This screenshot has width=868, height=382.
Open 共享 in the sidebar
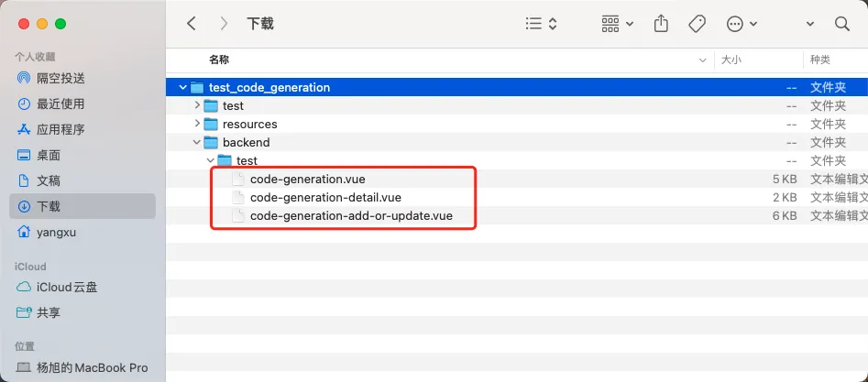49,312
